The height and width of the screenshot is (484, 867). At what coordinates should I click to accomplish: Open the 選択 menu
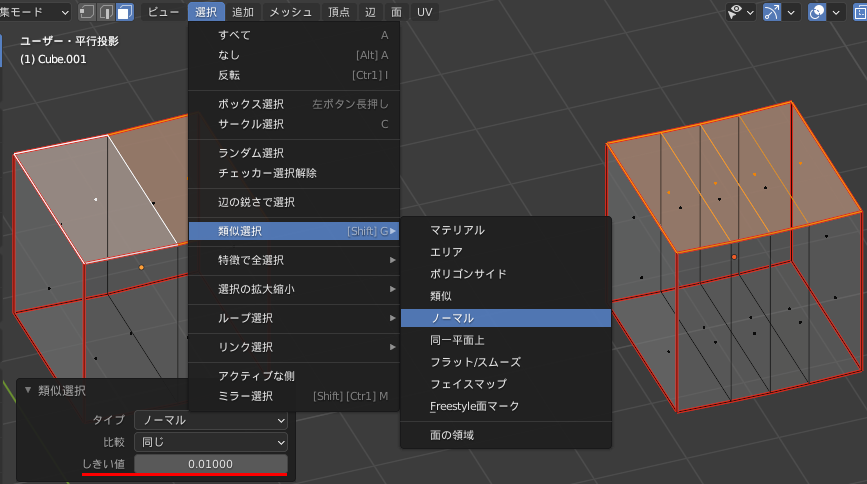click(x=206, y=12)
